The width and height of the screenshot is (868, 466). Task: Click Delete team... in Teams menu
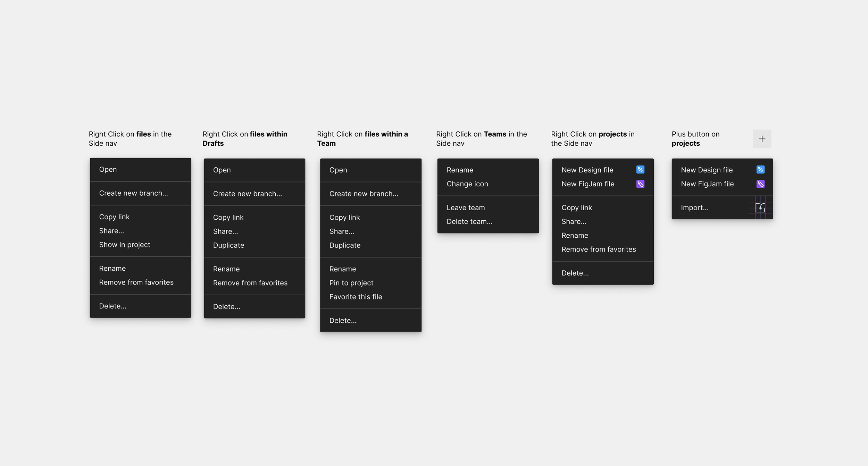[469, 221]
